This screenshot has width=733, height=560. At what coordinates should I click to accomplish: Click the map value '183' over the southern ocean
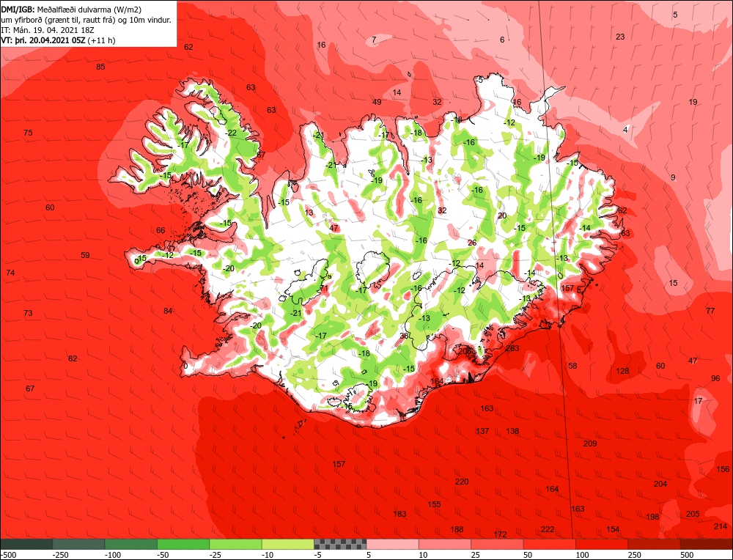point(399,514)
